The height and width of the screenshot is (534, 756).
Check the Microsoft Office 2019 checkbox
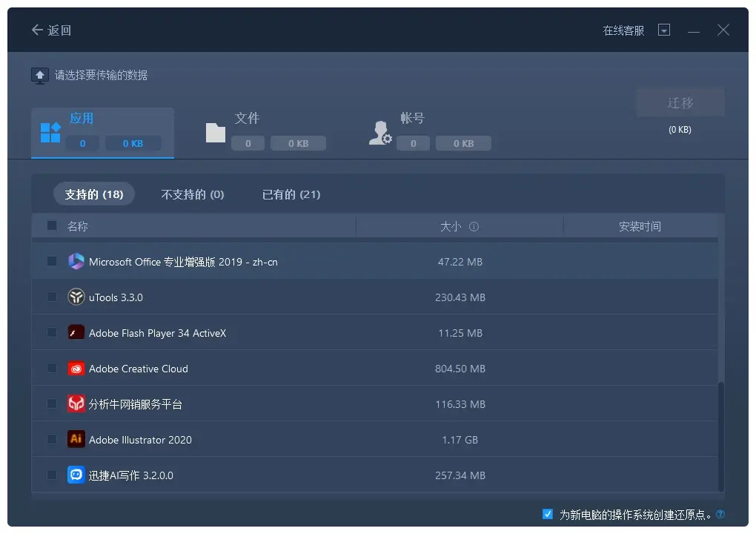(51, 261)
